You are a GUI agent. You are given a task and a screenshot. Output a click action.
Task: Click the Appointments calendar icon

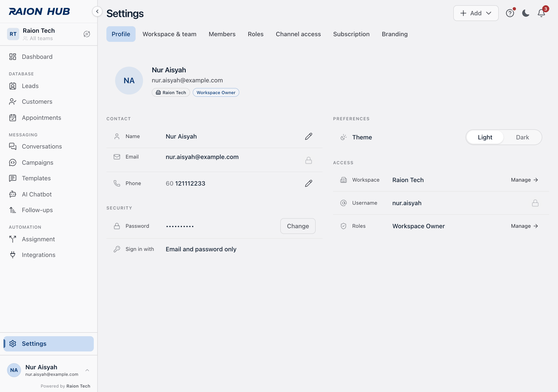coord(13,118)
